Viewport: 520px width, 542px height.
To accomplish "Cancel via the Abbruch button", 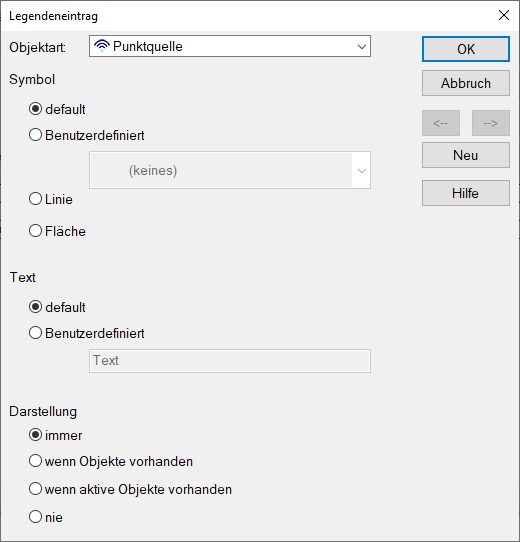I will (x=466, y=83).
